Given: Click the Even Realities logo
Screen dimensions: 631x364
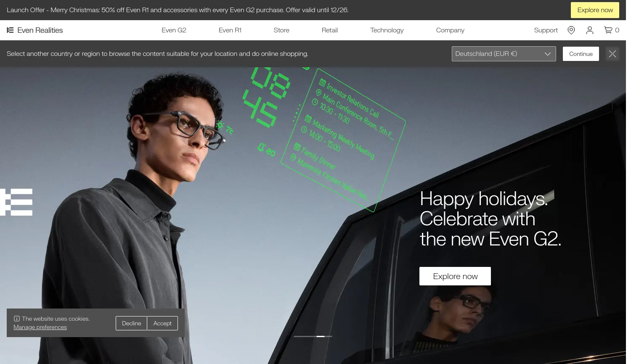Looking at the screenshot, I should [x=34, y=30].
